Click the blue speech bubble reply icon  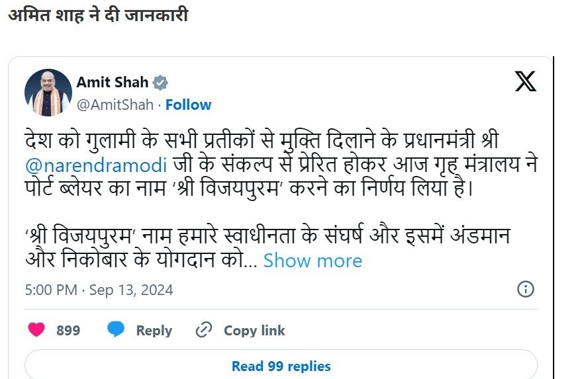click(x=116, y=330)
